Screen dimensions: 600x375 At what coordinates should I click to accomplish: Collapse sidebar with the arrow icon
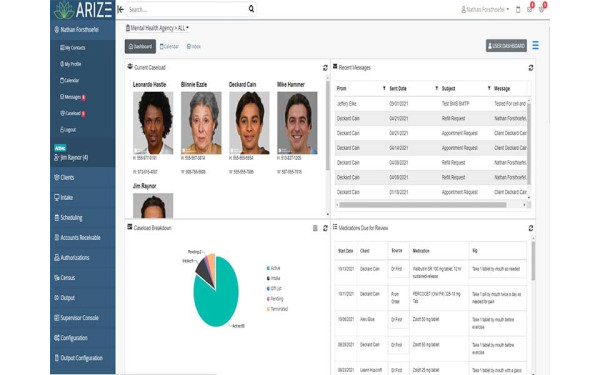pos(121,9)
